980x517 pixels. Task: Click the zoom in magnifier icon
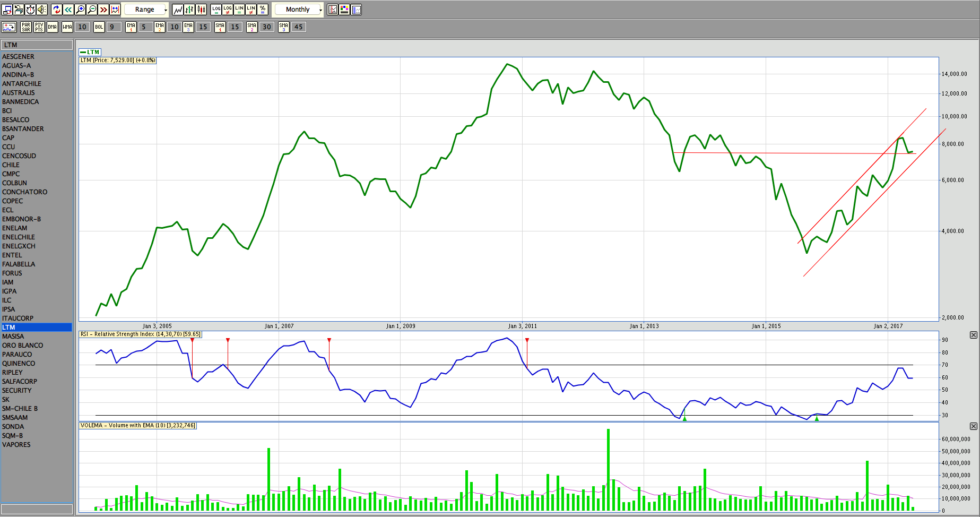click(80, 10)
